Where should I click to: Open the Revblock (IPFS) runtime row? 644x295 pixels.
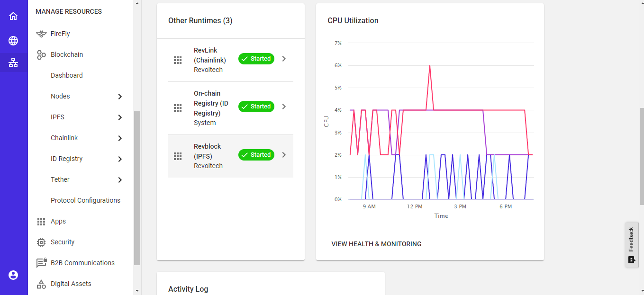(231, 156)
